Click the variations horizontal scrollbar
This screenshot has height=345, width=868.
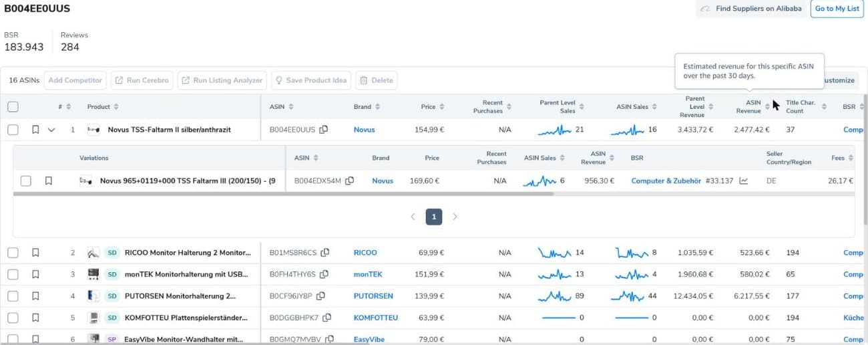coord(283,194)
